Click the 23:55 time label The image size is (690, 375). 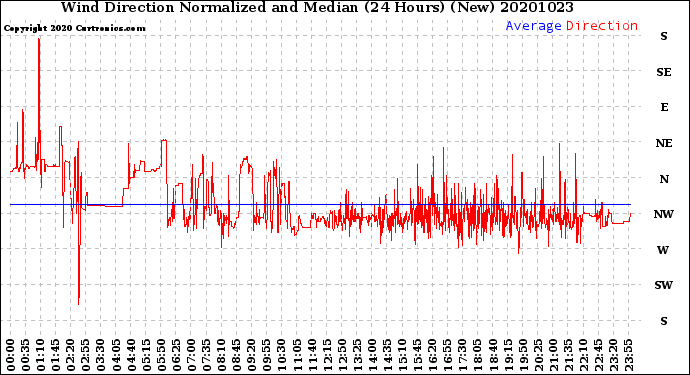tap(628, 355)
